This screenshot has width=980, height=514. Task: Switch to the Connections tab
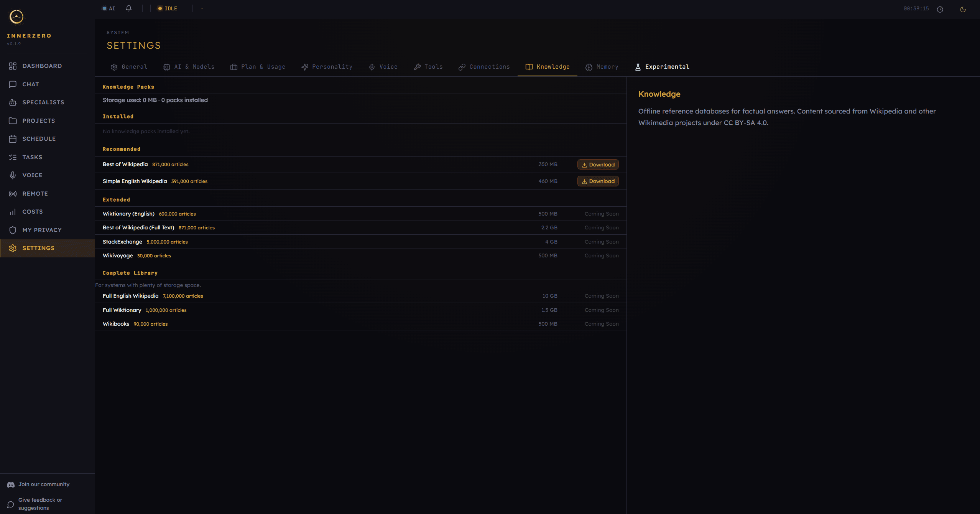pos(484,67)
